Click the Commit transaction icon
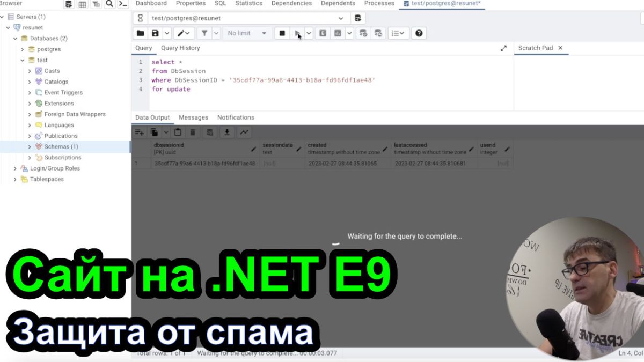644x362 pixels. pos(363,33)
